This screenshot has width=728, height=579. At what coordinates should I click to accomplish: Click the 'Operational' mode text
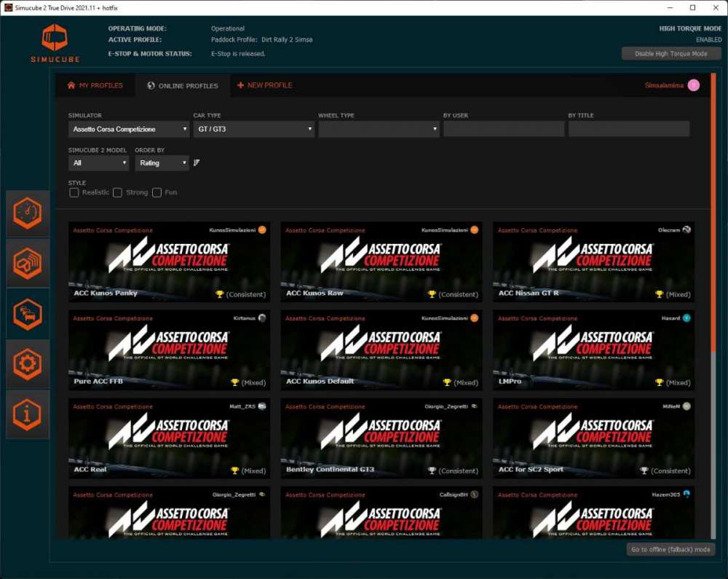227,29
